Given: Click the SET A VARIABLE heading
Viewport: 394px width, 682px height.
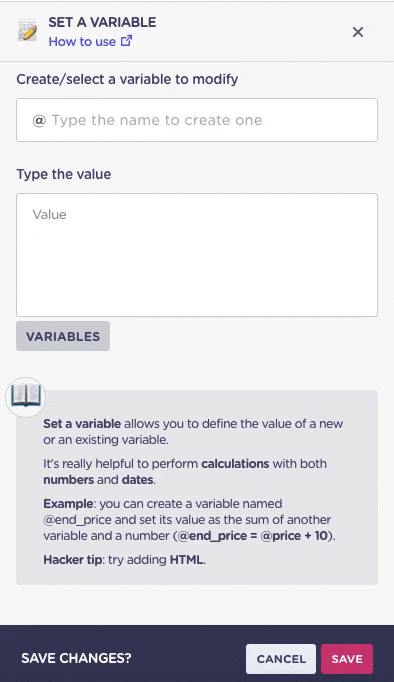Looking at the screenshot, I should click(102, 22).
